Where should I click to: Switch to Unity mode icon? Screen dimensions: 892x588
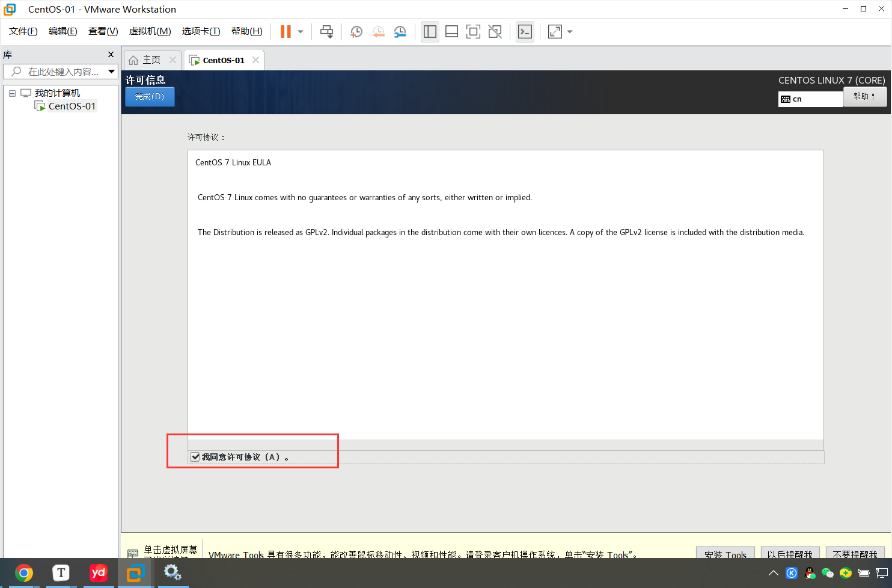pyautogui.click(x=495, y=32)
